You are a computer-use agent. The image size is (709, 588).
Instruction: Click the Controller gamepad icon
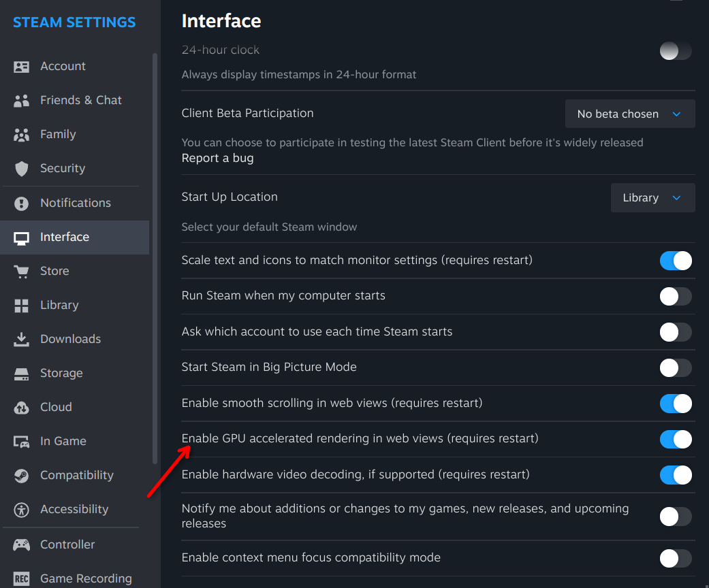22,544
